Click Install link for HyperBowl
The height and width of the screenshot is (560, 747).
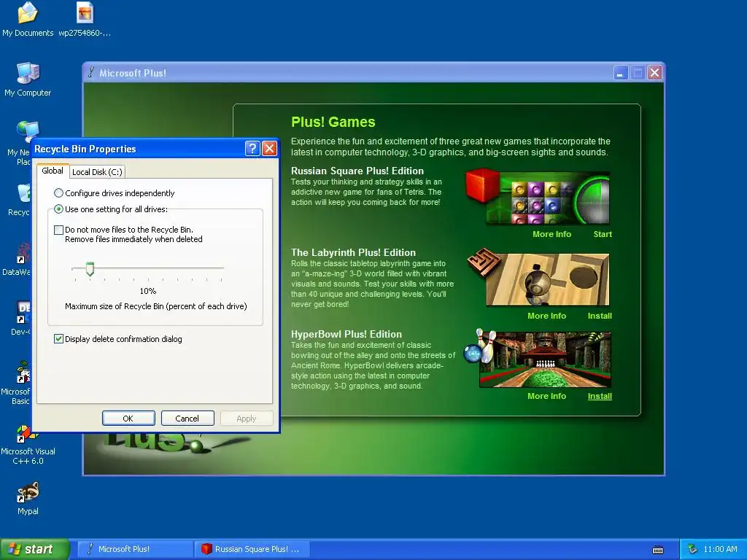pyautogui.click(x=600, y=396)
